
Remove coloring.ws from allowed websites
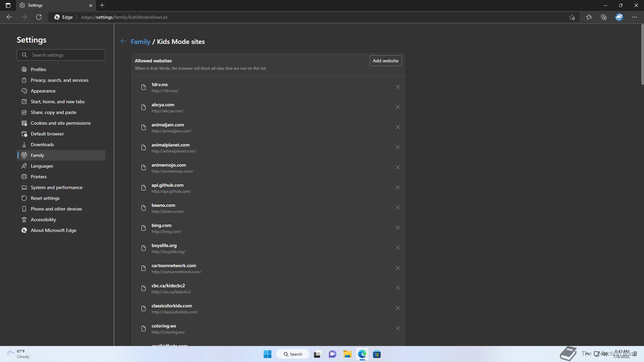[x=397, y=328]
